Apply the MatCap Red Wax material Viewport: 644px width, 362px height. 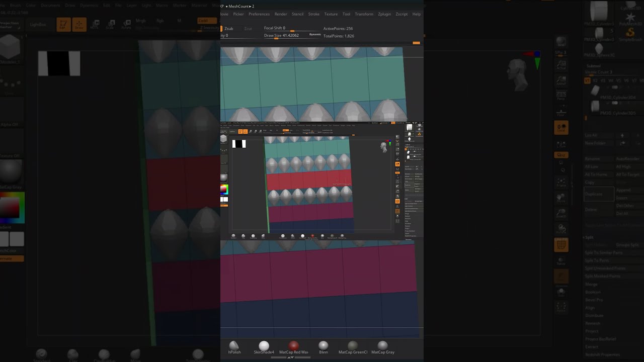pos(293,346)
